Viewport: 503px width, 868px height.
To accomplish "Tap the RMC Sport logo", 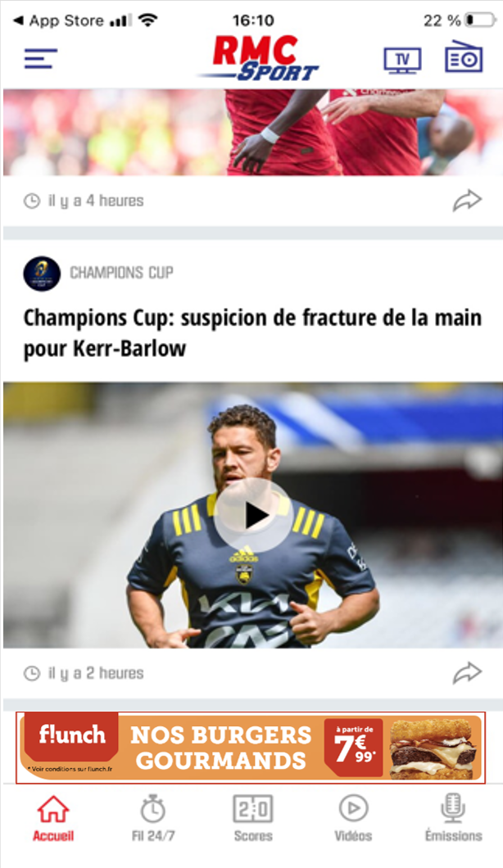I will (x=259, y=58).
